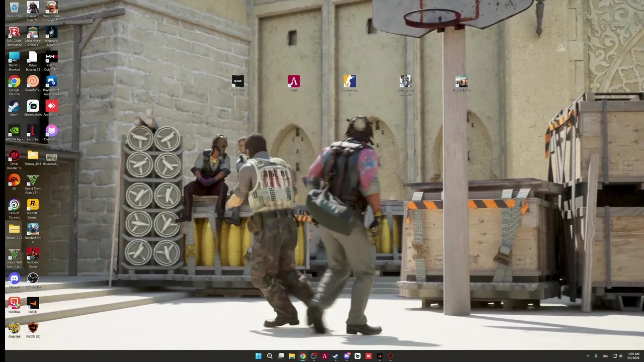Open the FACEIT AC shield taskbar icon
644x362 pixels.
tap(390, 356)
